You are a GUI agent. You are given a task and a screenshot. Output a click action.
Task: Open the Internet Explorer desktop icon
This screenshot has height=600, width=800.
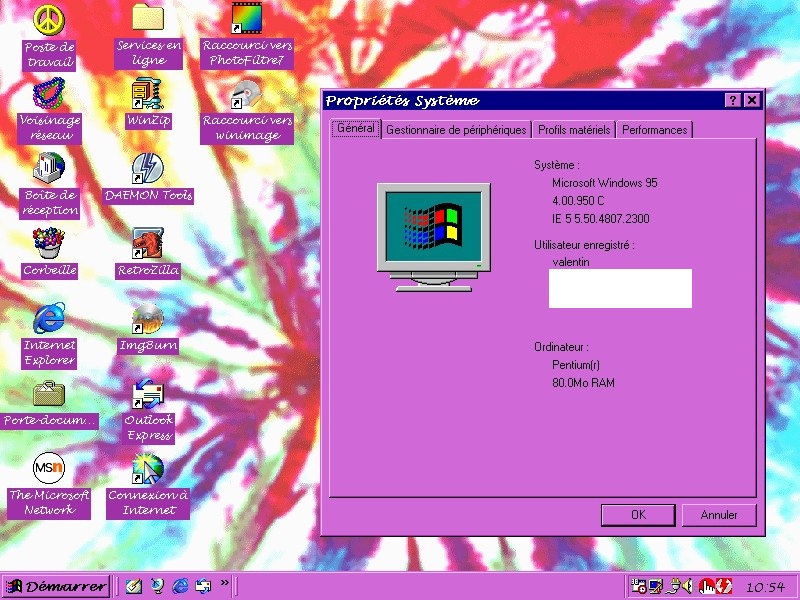(x=49, y=319)
